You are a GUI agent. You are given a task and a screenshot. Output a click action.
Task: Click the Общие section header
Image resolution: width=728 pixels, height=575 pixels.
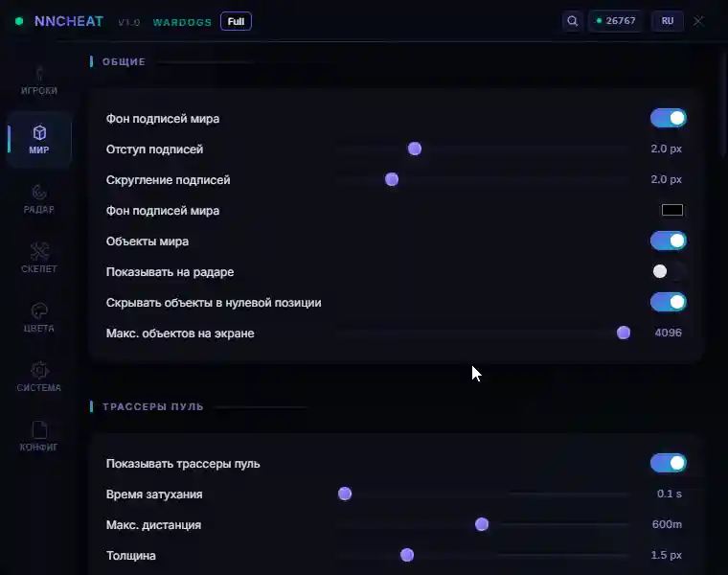[x=124, y=61]
